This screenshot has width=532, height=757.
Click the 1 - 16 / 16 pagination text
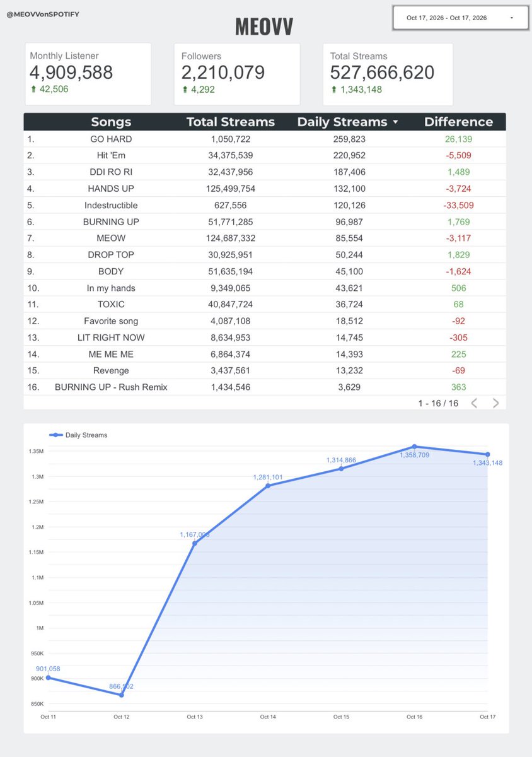coord(438,403)
